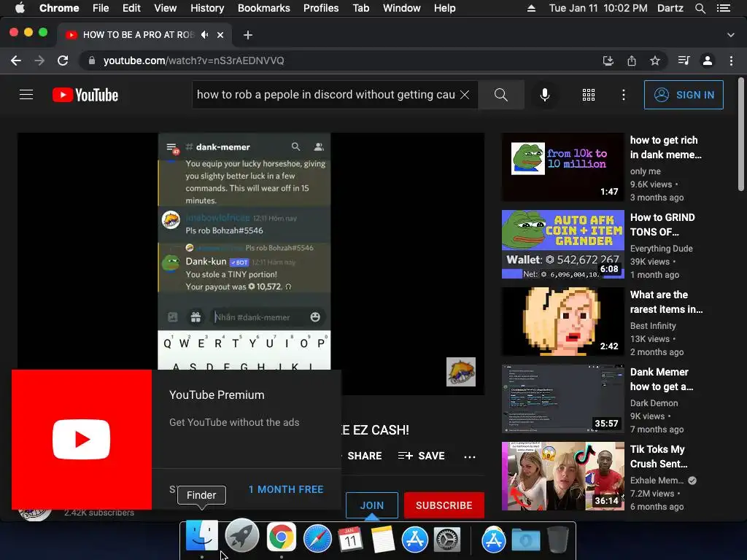Open the AUTO AFK COIN GRINDER thumbnail
This screenshot has width=747, height=560.
562,244
